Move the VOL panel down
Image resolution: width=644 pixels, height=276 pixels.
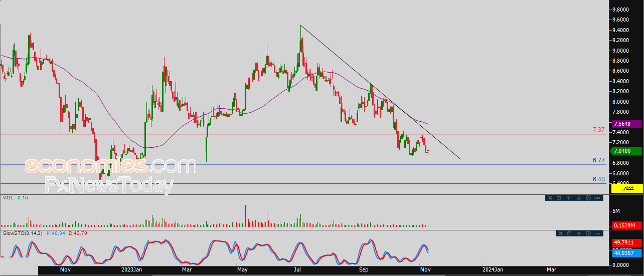(x=579, y=198)
